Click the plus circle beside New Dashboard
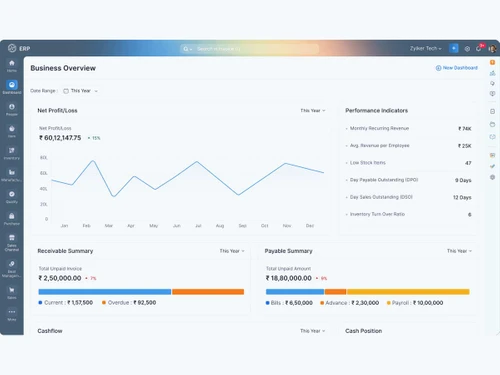500x375 pixels. 438,68
